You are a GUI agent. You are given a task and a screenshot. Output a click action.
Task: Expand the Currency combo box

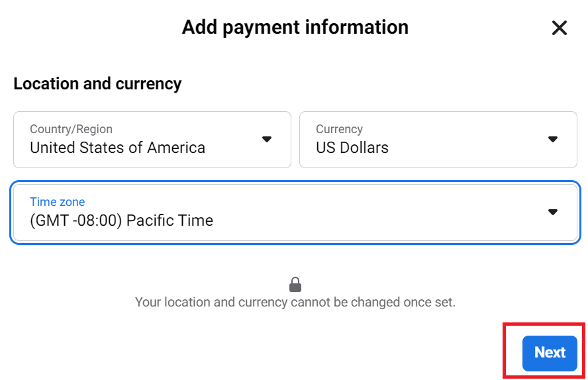pos(438,140)
